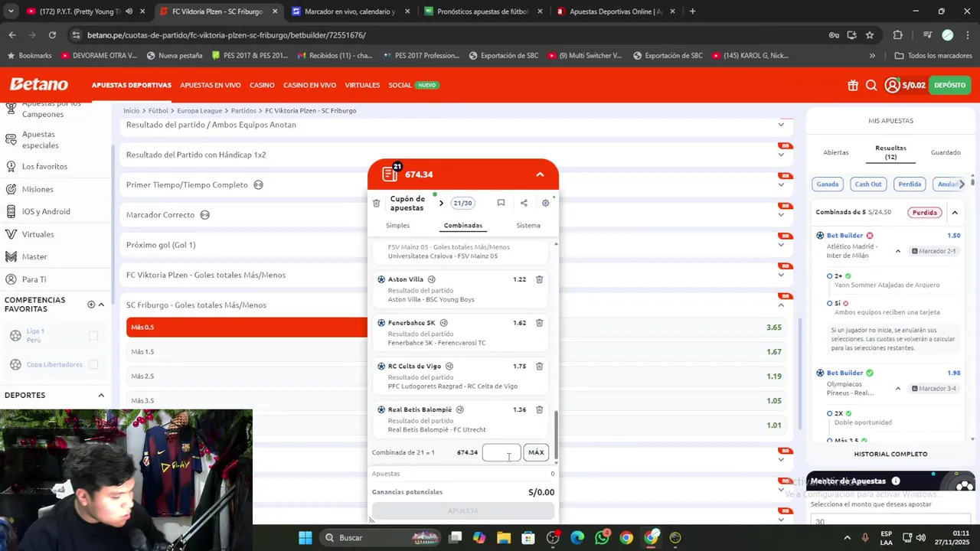
Task: Remove RC Celta de Vigo selection
Action: pos(539,367)
